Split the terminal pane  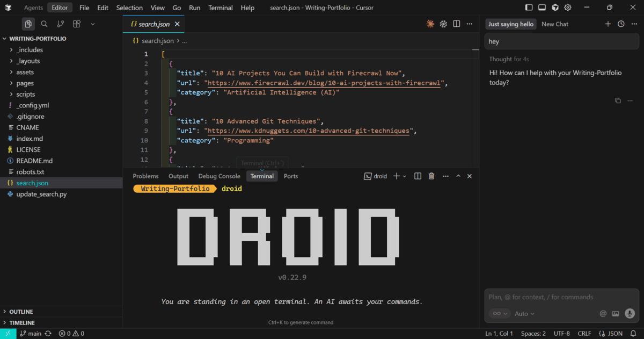(x=418, y=176)
